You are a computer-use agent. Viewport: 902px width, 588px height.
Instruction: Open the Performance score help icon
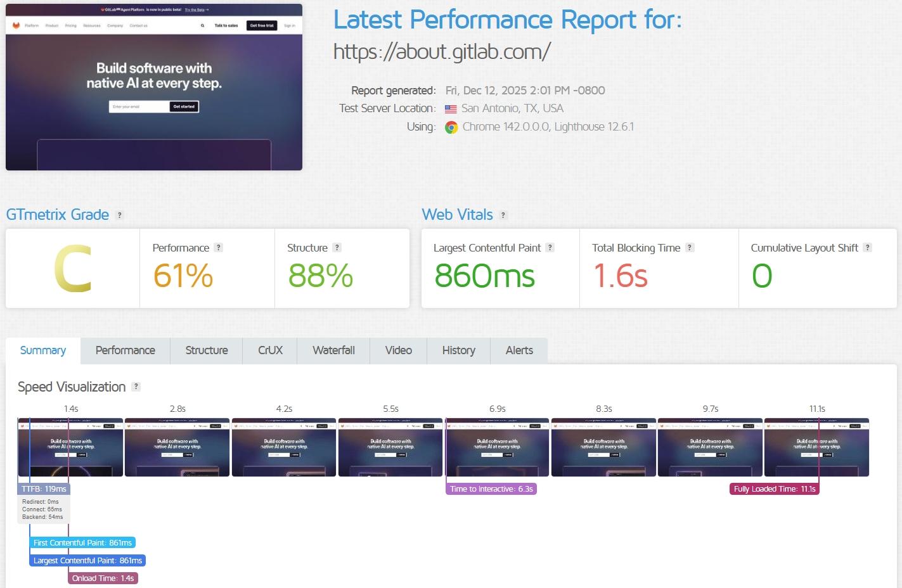pyautogui.click(x=219, y=248)
